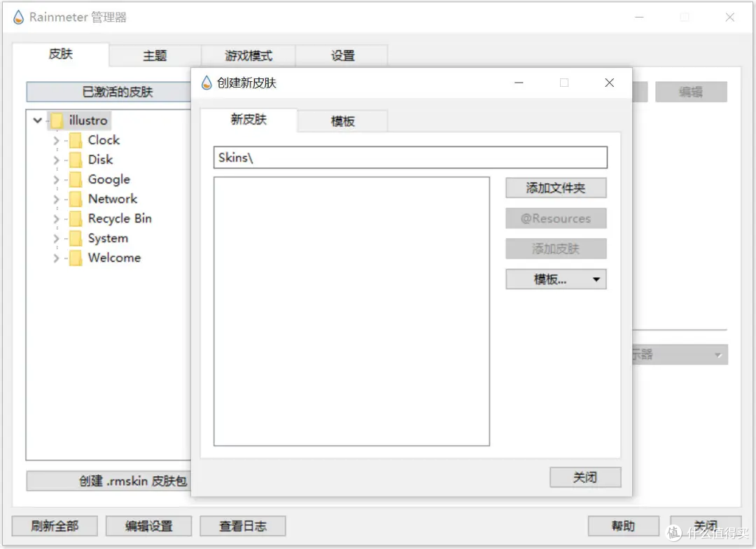Click the Clock folder icon
Image resolution: width=756 pixels, height=549 pixels.
pos(76,140)
